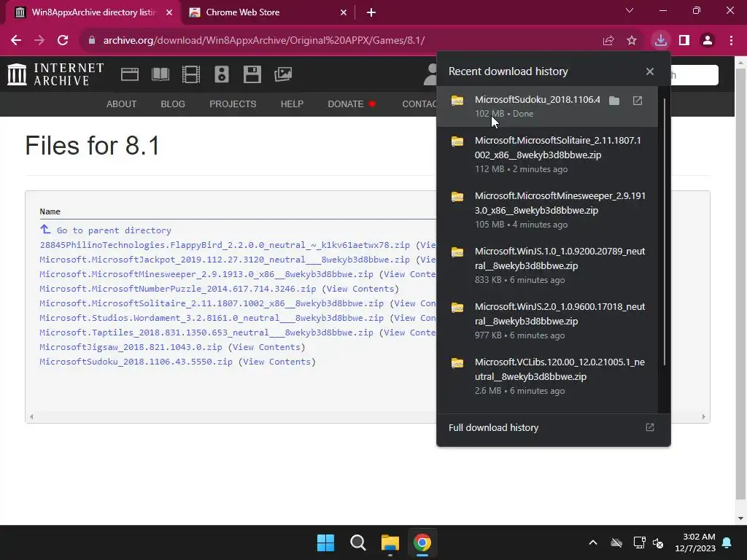Image resolution: width=747 pixels, height=560 pixels.
Task: Open MicrosoftSolitaire item in download history
Action: [547, 155]
